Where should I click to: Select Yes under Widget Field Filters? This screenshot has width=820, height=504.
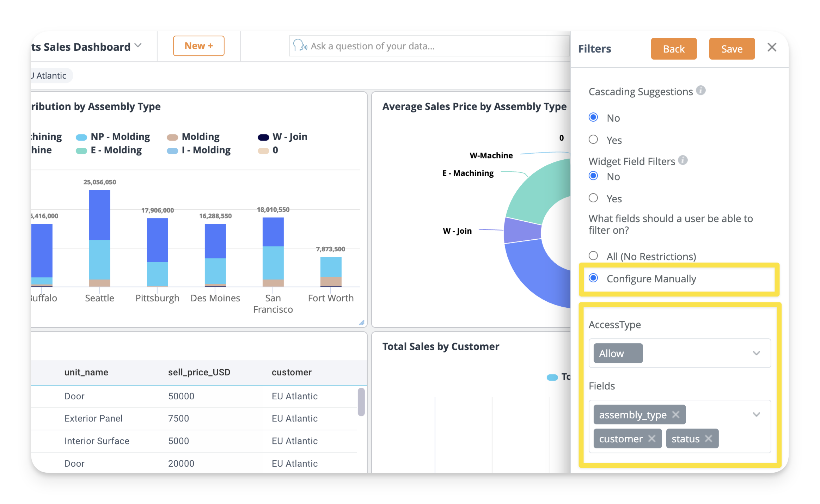point(593,198)
